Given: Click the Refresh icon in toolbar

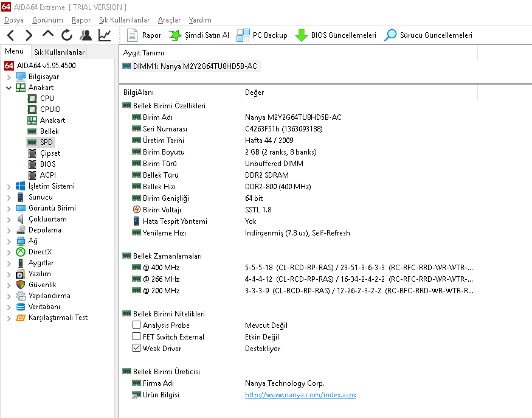Looking at the screenshot, I should pos(66,35).
